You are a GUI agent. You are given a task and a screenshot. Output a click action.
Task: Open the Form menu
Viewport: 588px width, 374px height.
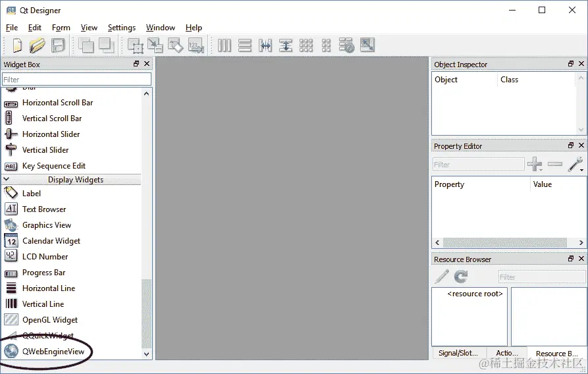pos(61,28)
